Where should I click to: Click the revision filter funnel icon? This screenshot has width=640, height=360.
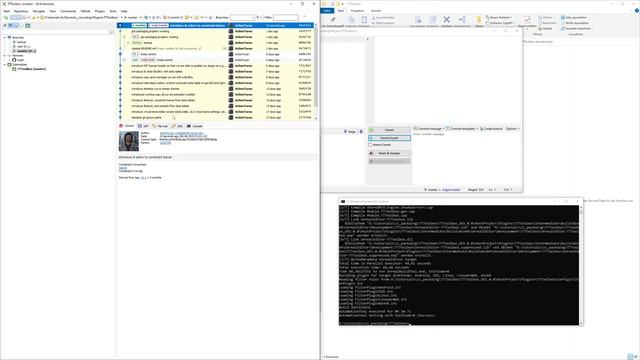(x=258, y=18)
